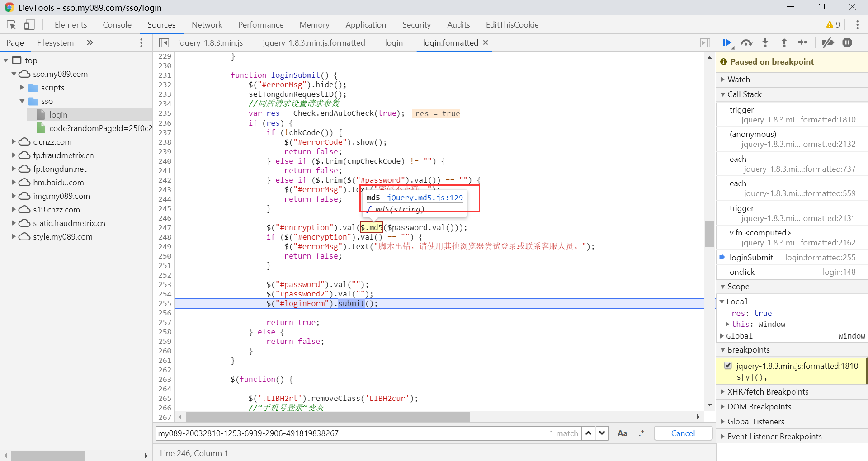Click the navigator pane horizontal scrollbar
Screen dimensions: 868x461
tap(48, 456)
